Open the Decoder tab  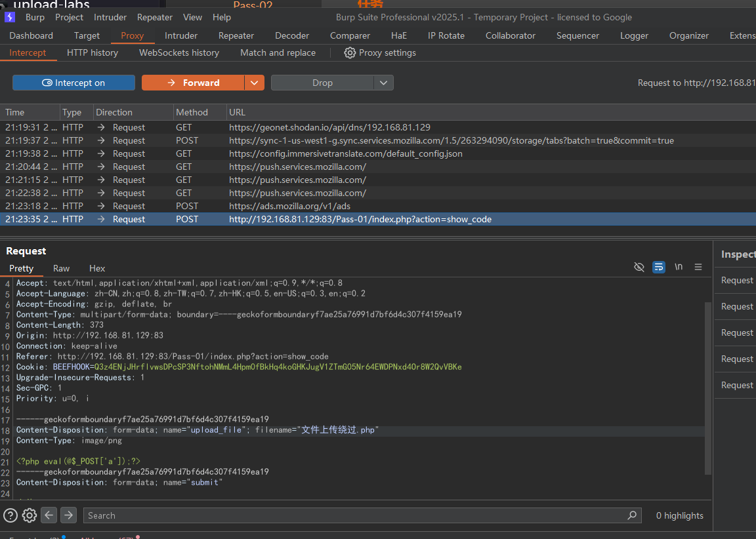coord(291,35)
